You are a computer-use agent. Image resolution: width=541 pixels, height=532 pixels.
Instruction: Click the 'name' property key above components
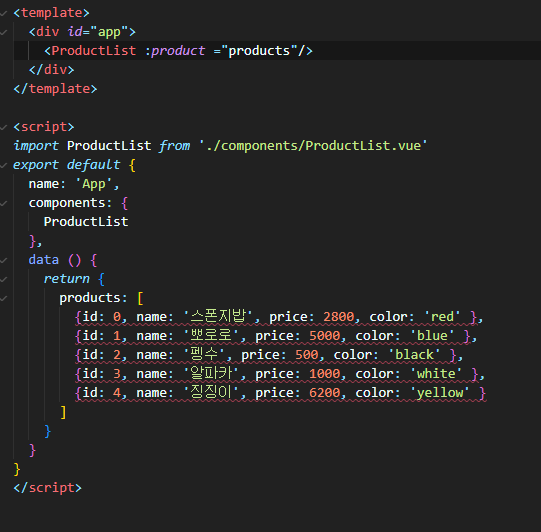pos(44,184)
